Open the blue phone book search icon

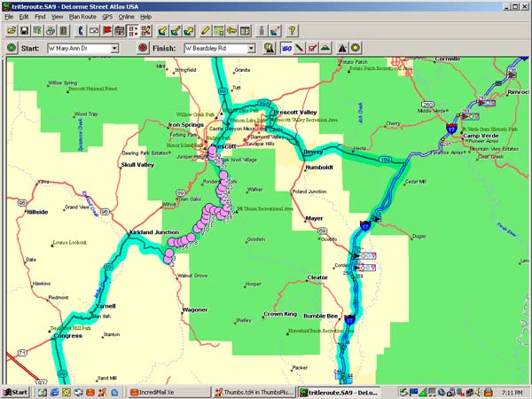81,31
